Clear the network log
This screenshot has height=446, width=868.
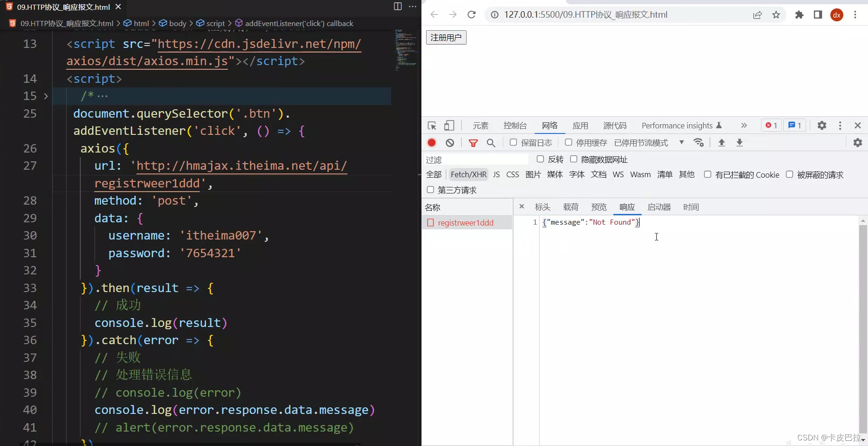click(450, 143)
